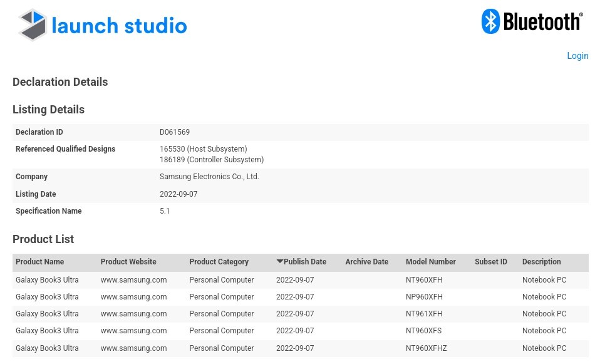Select model number NP960XFH cell
The width and height of the screenshot is (595, 364).
(x=424, y=297)
